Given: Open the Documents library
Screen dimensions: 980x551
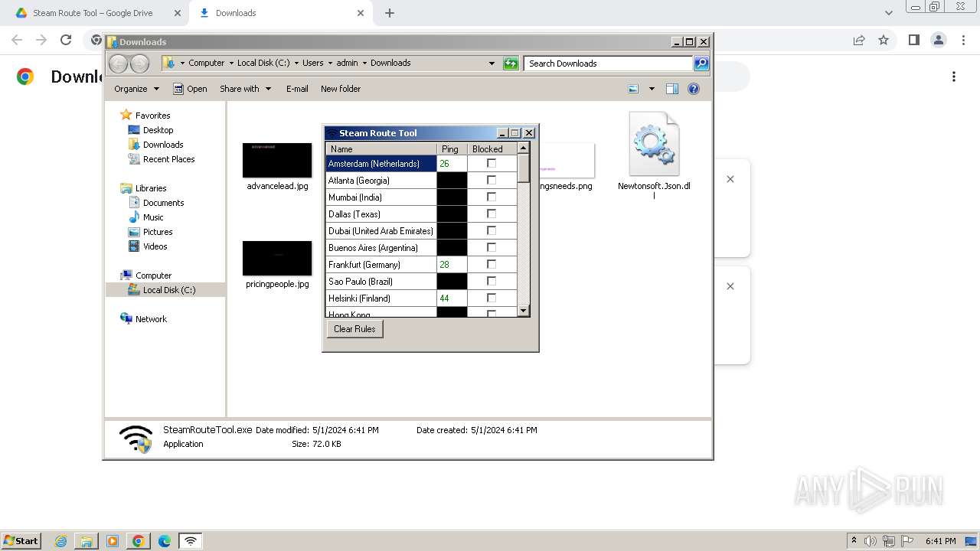Looking at the screenshot, I should point(163,203).
